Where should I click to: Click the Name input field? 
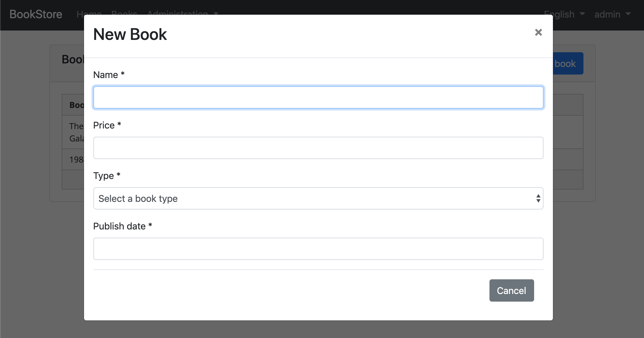click(318, 97)
